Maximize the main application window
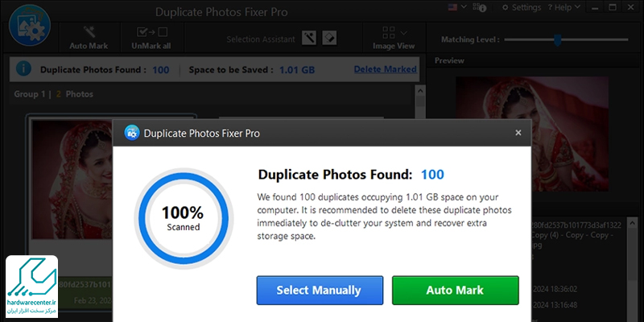644x322 pixels. pyautogui.click(x=613, y=7)
